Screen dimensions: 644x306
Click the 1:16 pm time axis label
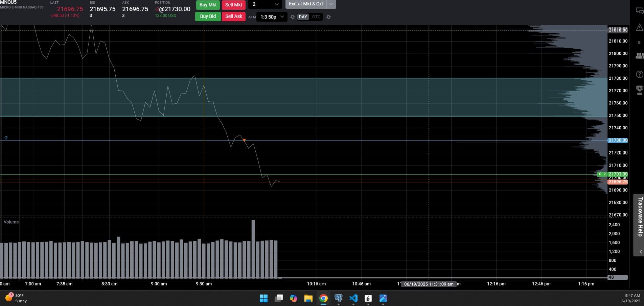586,284
